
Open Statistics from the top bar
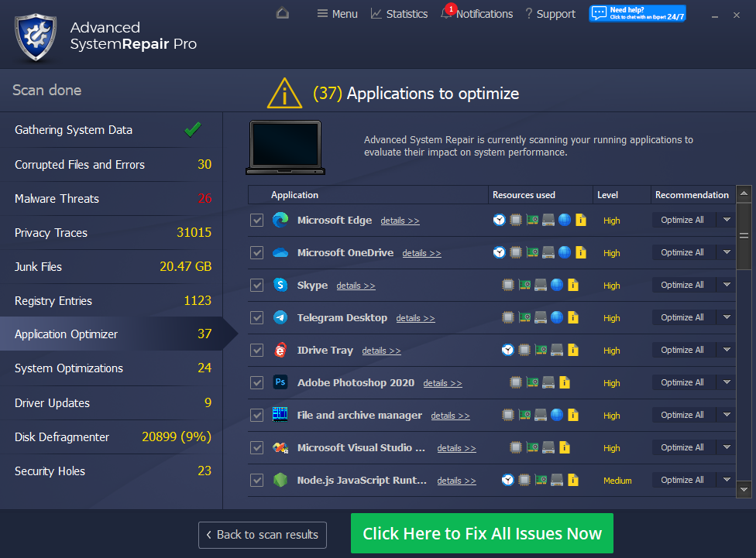click(x=399, y=14)
